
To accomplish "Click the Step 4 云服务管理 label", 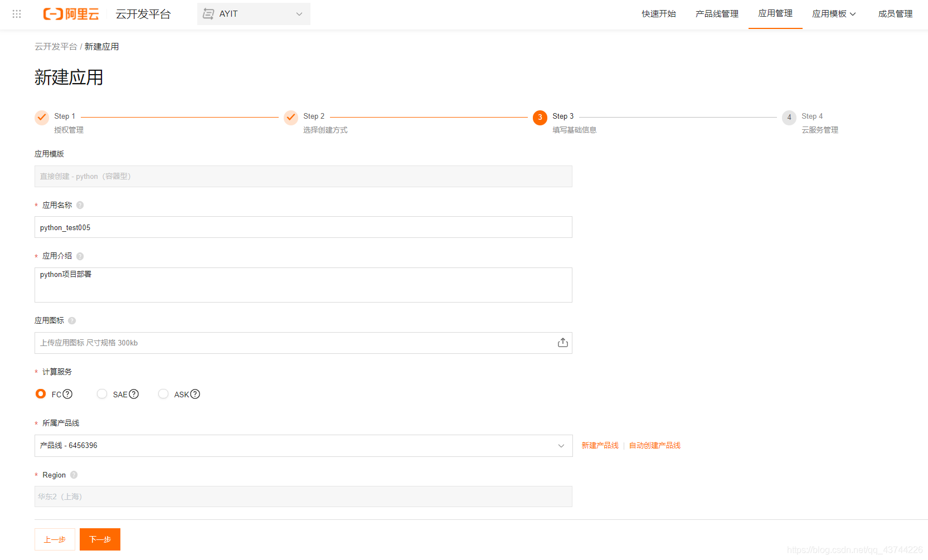I will point(820,130).
